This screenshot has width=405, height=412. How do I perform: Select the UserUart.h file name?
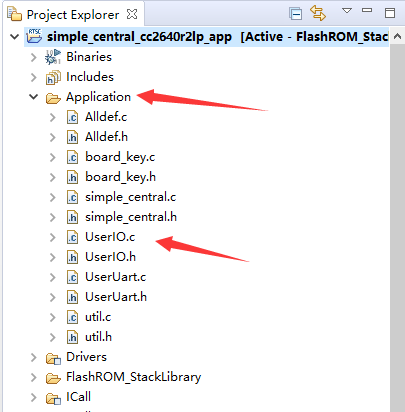click(116, 297)
